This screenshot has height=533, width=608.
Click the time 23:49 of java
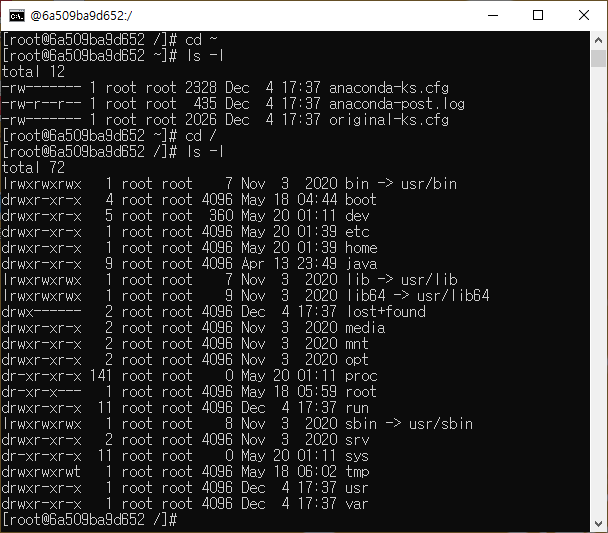point(317,264)
